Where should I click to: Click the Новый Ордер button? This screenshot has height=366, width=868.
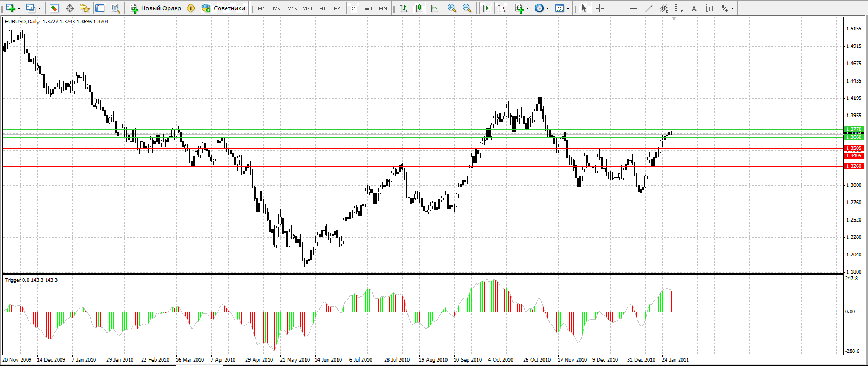click(x=155, y=8)
